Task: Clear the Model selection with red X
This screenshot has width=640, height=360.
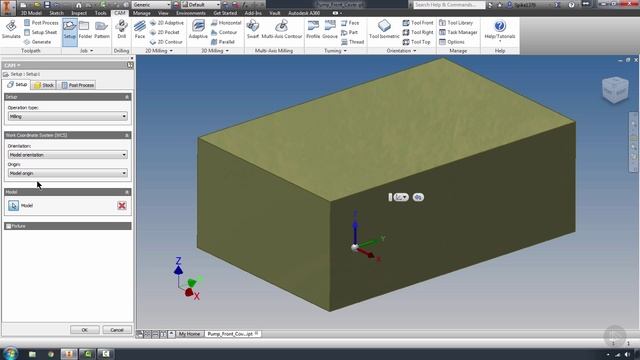Action: point(122,205)
